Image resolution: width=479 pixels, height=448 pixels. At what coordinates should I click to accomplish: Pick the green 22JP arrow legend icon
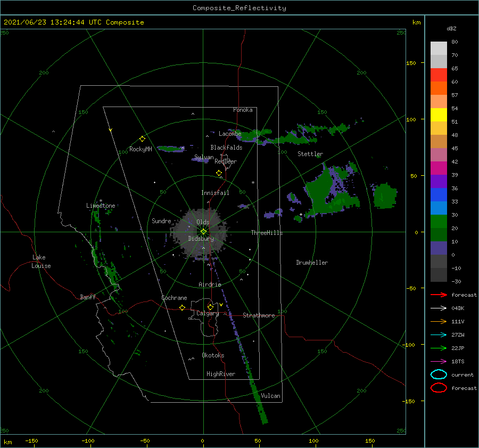click(439, 348)
